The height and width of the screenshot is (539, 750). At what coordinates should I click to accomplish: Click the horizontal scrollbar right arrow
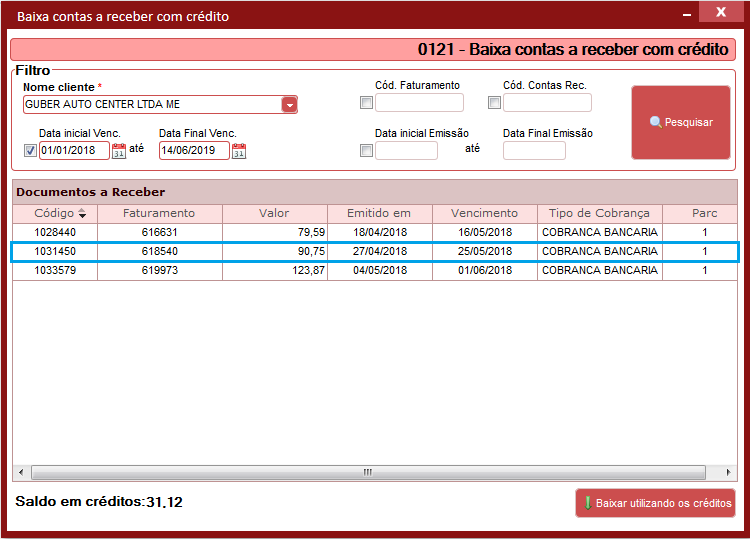[x=728, y=473]
